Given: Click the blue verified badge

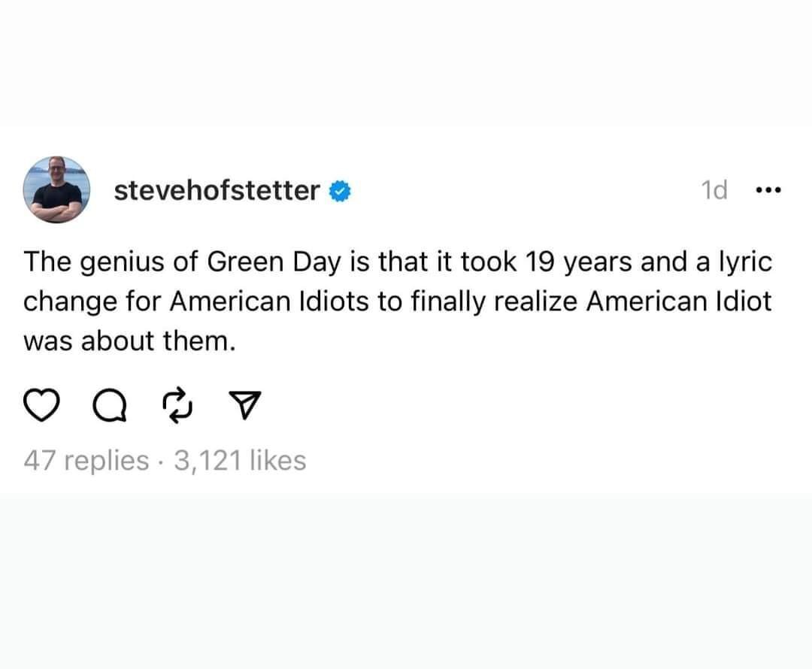Looking at the screenshot, I should pos(341,191).
